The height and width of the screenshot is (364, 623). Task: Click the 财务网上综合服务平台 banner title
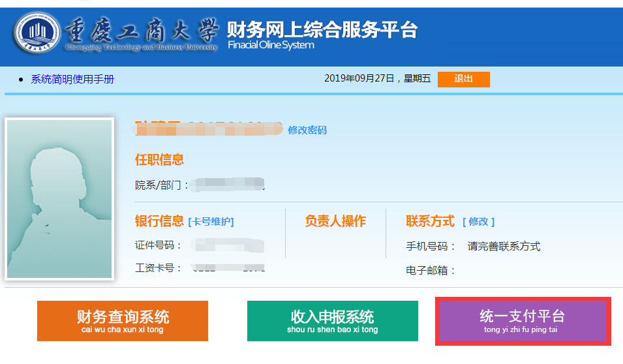coord(322,29)
